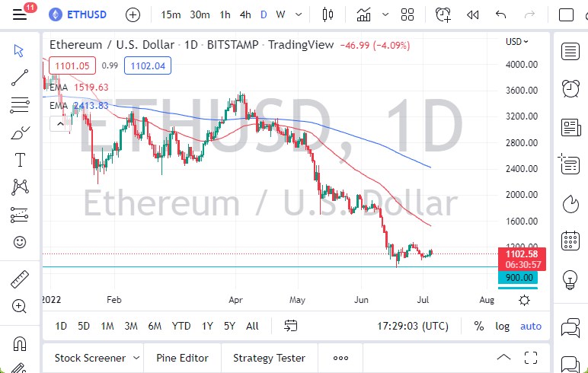Select the Trend Line drawing tool
Image resolution: width=588 pixels, height=373 pixels.
(x=20, y=78)
